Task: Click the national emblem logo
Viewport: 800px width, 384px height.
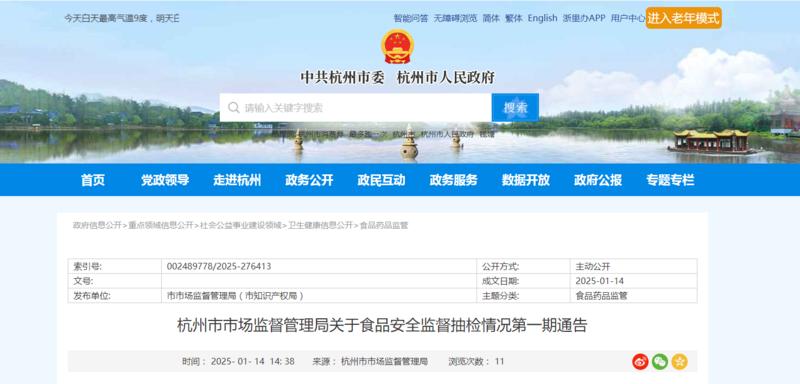Action: [x=397, y=46]
